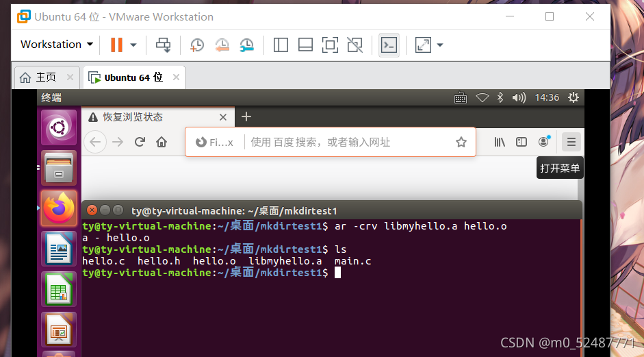Click hello.h in the terminal listing

(159, 261)
